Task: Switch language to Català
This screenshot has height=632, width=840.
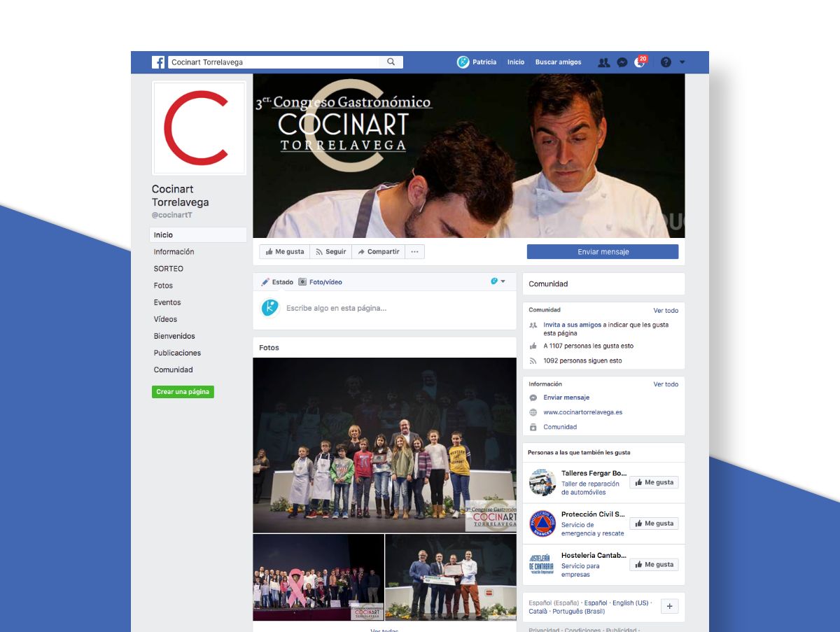Action: pos(538,611)
